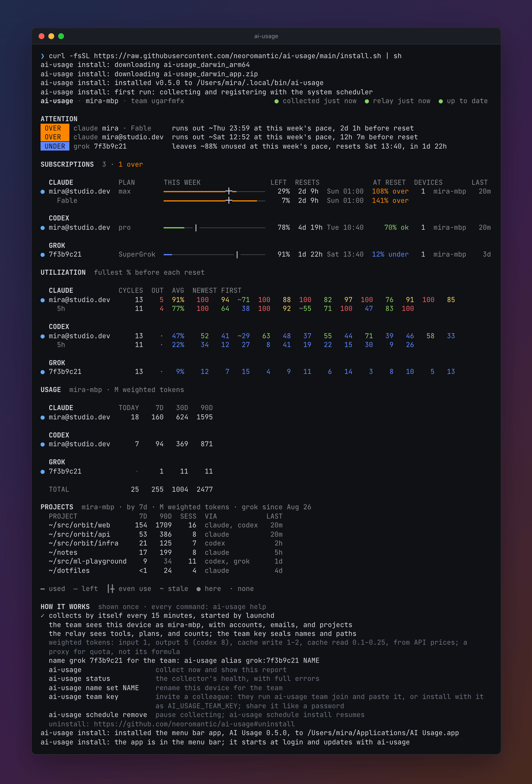The image size is (532, 784).
Task: Click the '~29' stale Codex utilization value
Action: pos(244,336)
